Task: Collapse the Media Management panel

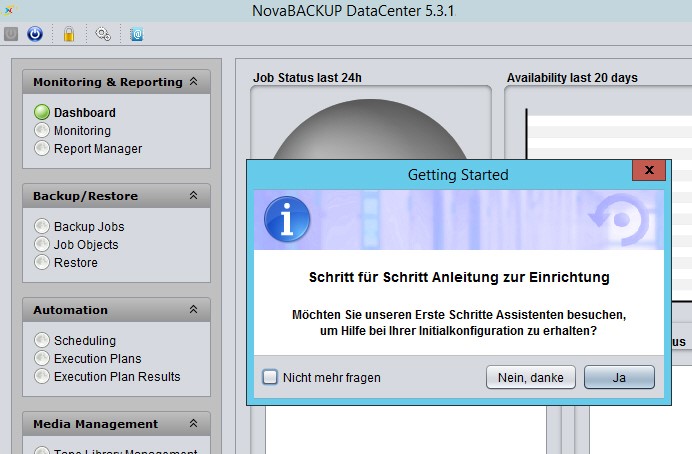Action: tap(193, 424)
